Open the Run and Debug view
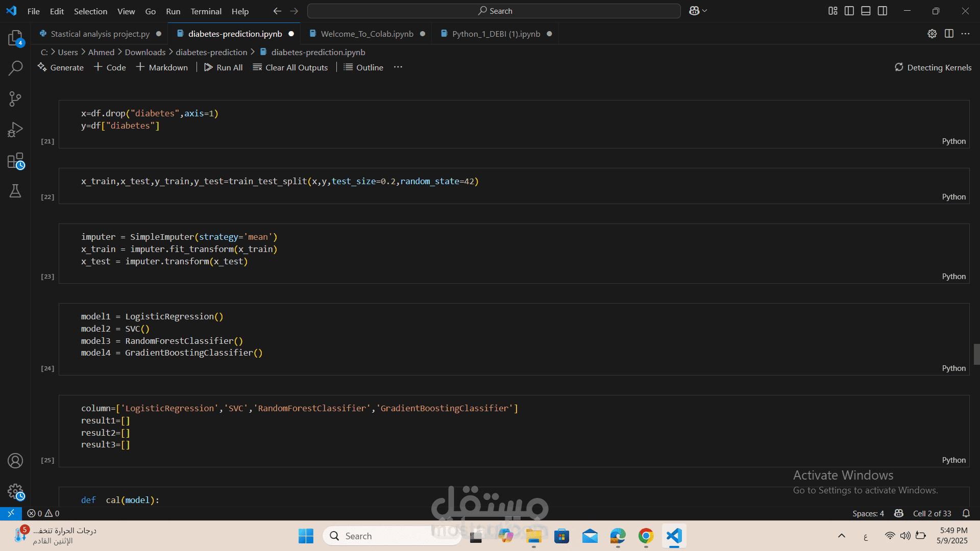Image resolution: width=980 pixels, height=551 pixels. click(15, 130)
